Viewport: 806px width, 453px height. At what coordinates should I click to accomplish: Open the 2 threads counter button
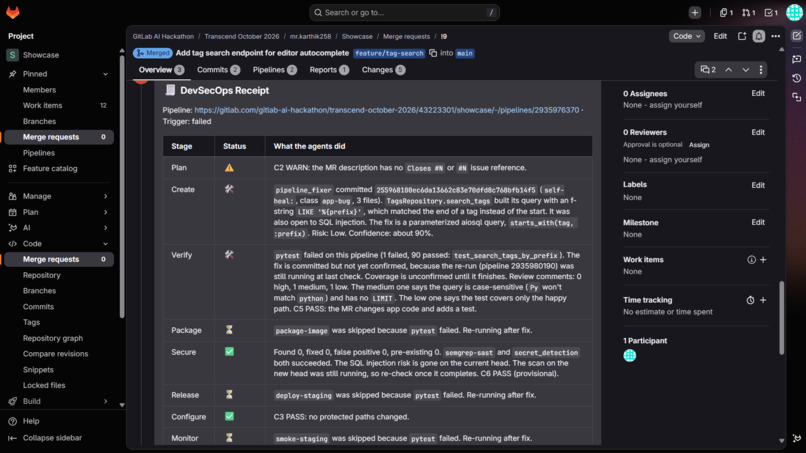708,69
